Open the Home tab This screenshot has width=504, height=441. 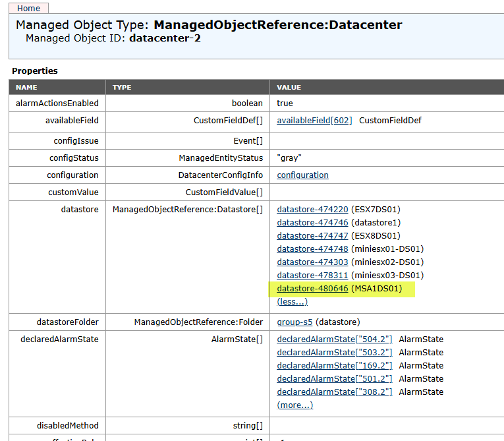[x=28, y=8]
